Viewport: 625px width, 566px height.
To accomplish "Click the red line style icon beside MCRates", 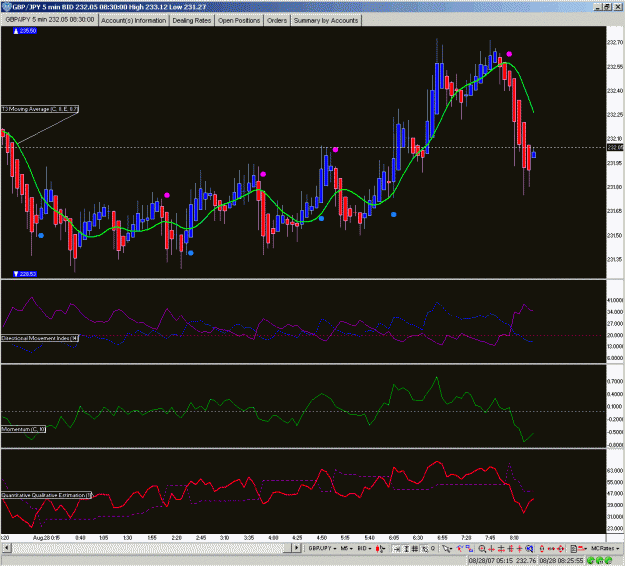I will (x=582, y=549).
